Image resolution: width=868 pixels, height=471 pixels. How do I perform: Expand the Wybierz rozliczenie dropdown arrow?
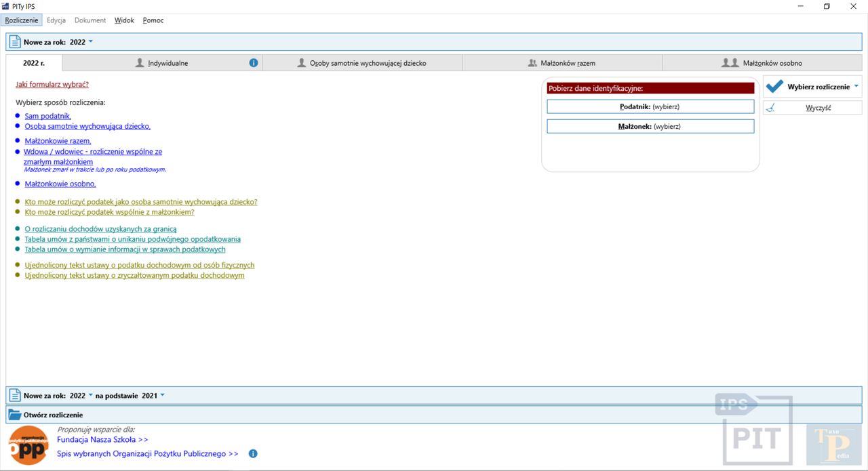(x=856, y=86)
